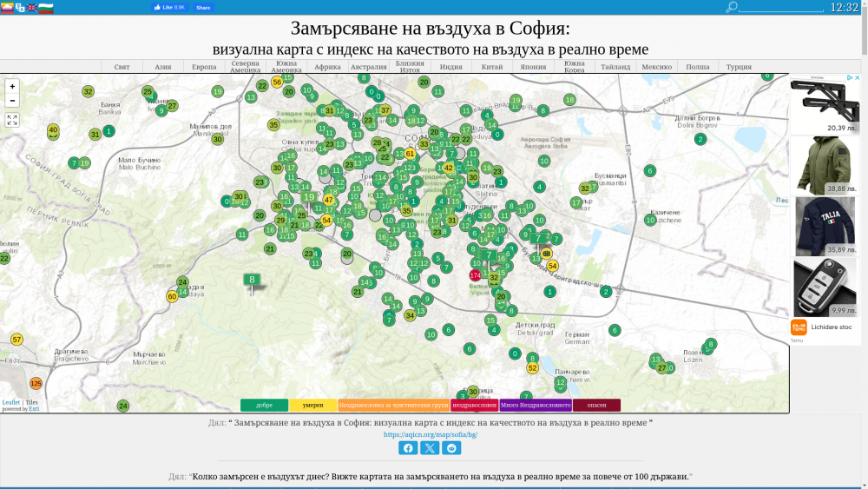The image size is (868, 489).
Task: Click the magnifier search icon
Action: click(732, 7)
